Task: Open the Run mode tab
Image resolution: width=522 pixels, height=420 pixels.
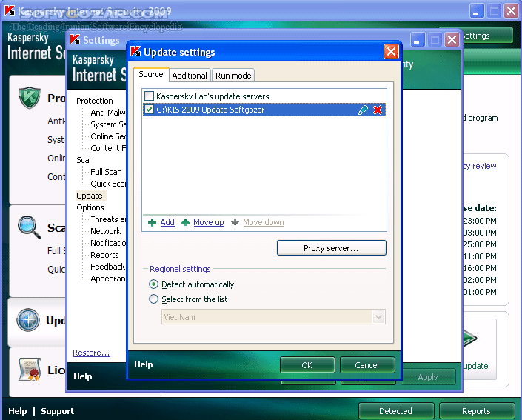Action: click(x=233, y=76)
